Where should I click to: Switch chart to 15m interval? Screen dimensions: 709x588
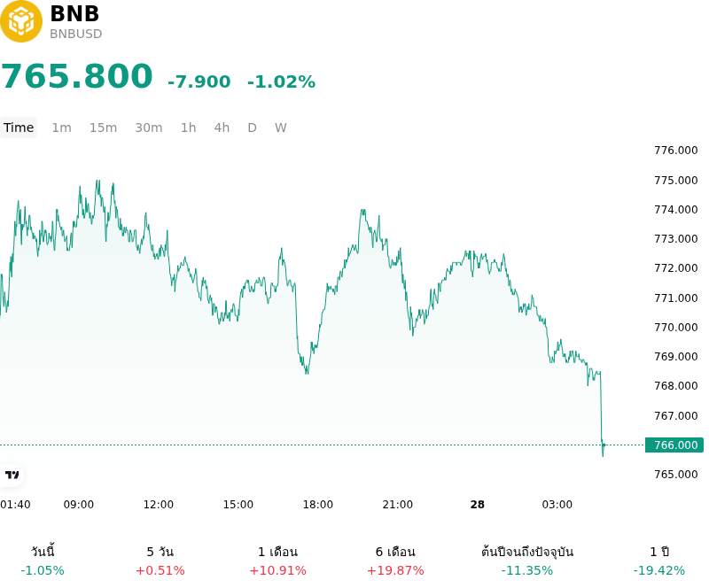[103, 128]
